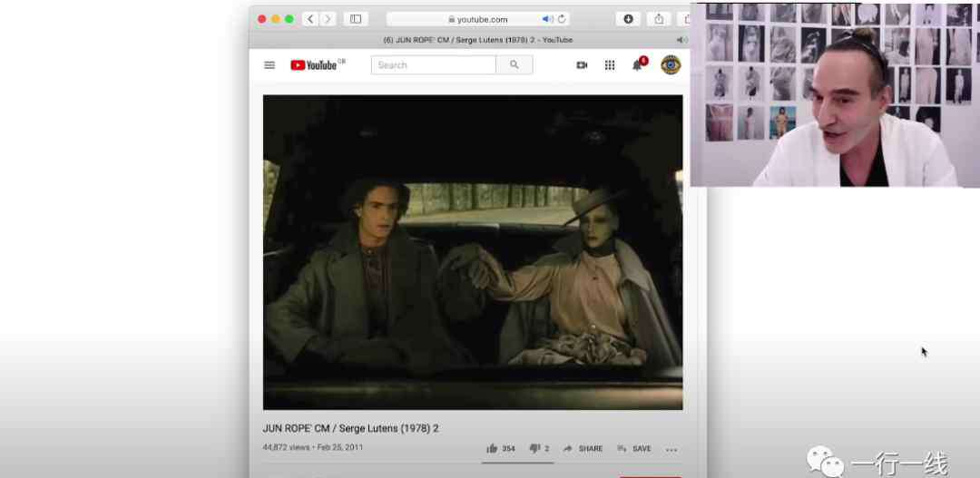Image resolution: width=980 pixels, height=478 pixels.
Task: Open the YouTube apps grid
Action: [610, 65]
